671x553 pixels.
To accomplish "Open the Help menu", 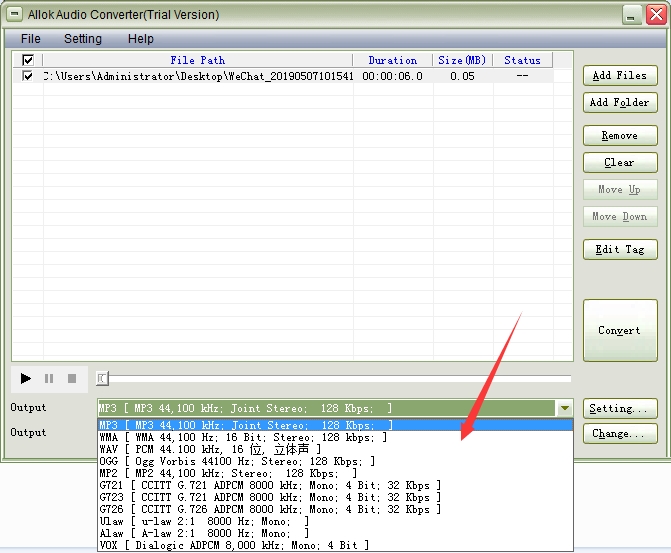I will tap(141, 39).
